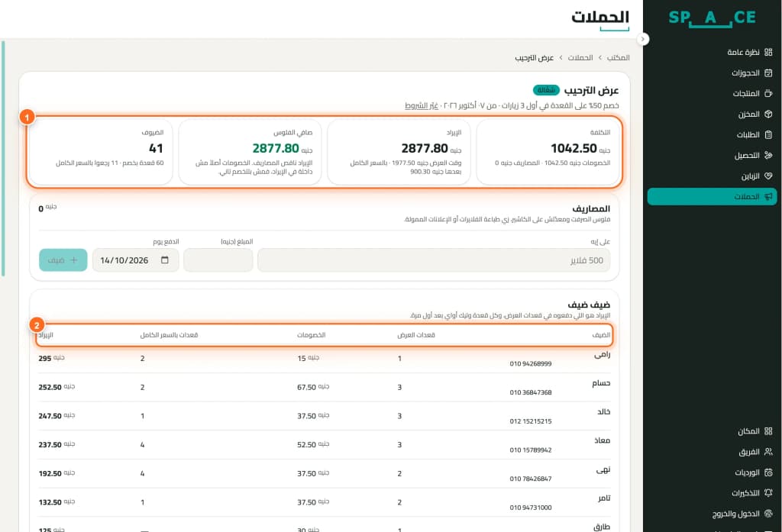Click the التكلفة 1042.50 summary card
The width and height of the screenshot is (782, 532).
point(548,152)
